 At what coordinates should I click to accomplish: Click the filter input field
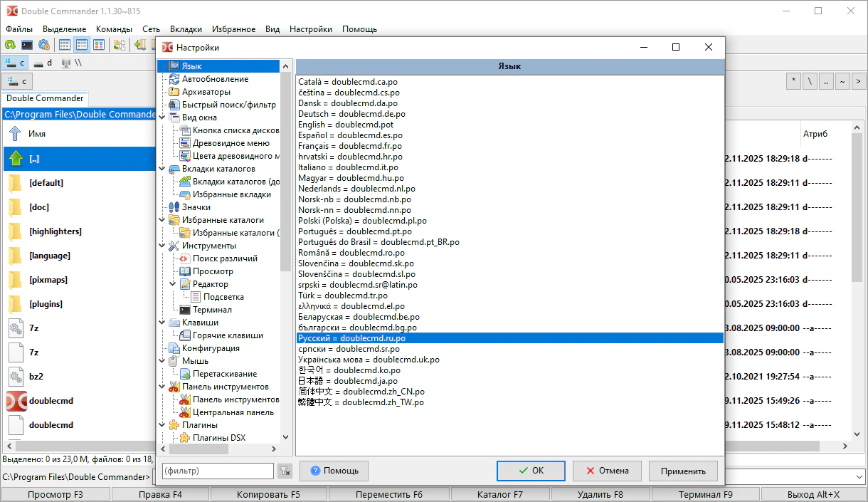[x=218, y=471]
